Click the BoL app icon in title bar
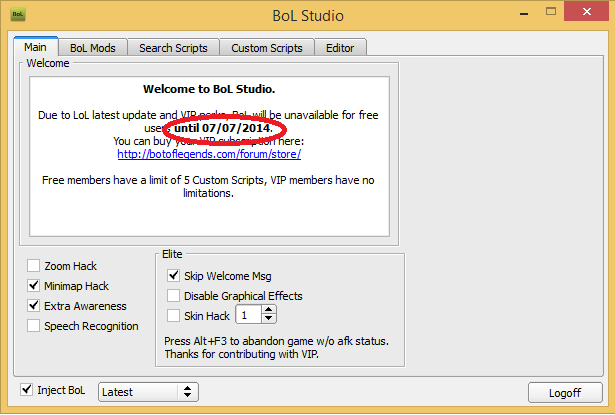 (18, 15)
